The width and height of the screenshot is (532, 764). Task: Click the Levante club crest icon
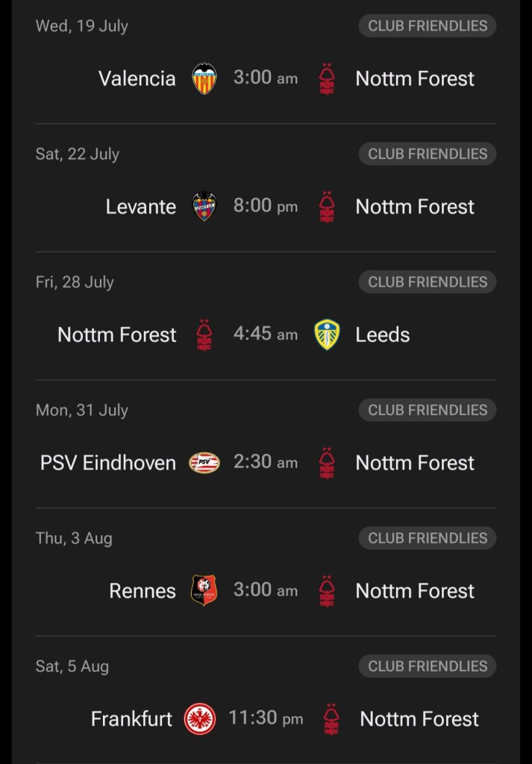pyautogui.click(x=204, y=207)
